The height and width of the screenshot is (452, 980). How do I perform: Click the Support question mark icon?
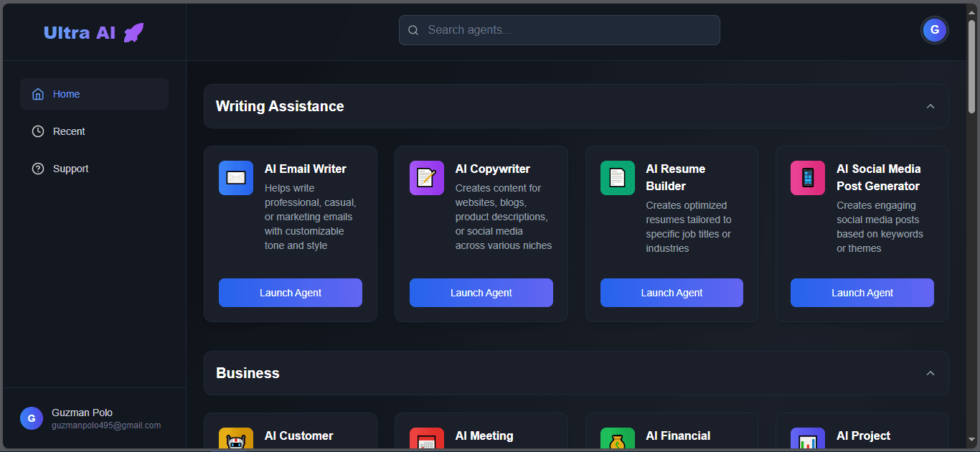pyautogui.click(x=38, y=169)
